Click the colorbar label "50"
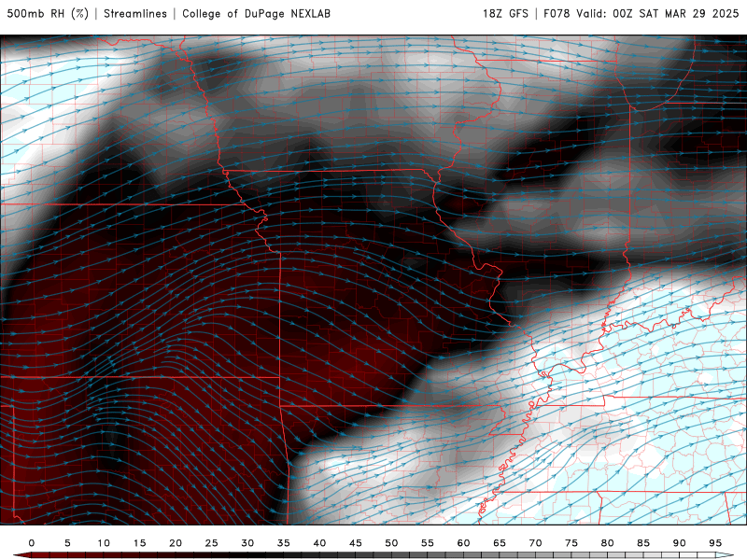747x560 pixels. point(391,543)
